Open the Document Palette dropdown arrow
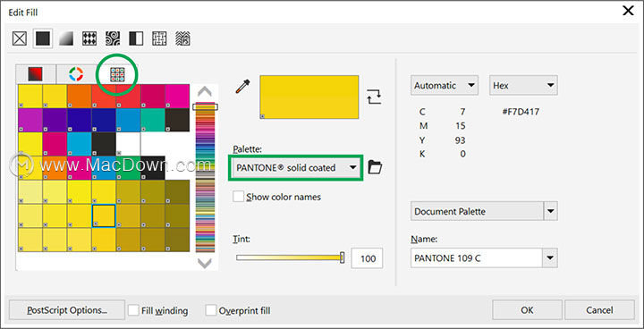Image resolution: width=644 pixels, height=329 pixels. (550, 212)
